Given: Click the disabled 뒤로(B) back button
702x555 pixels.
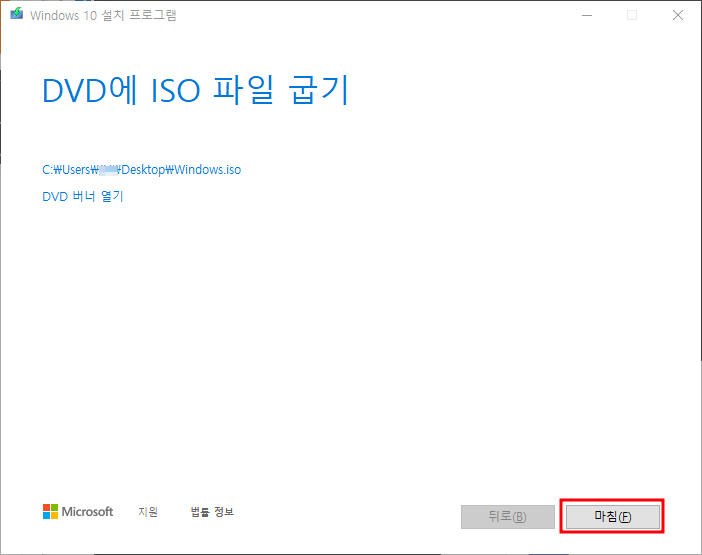Looking at the screenshot, I should [508, 517].
